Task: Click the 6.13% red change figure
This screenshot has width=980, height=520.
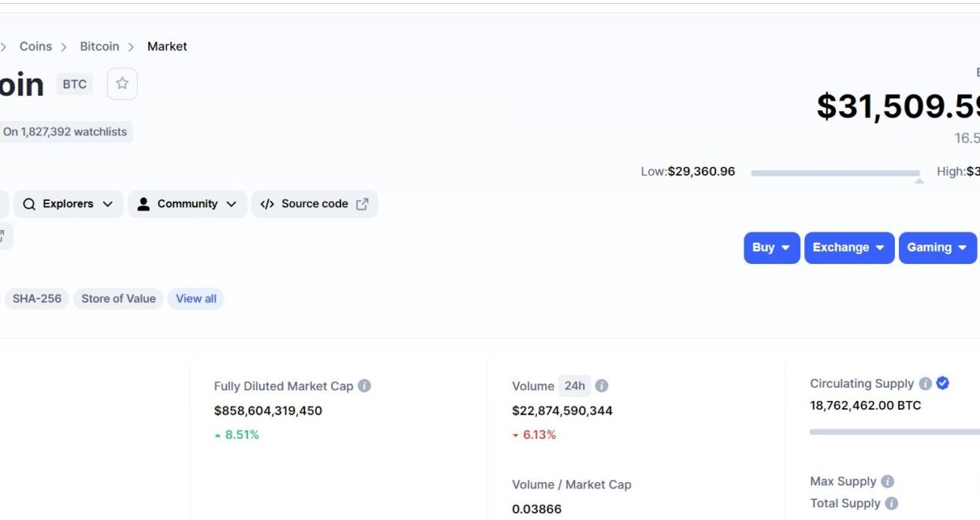Action: tap(534, 435)
